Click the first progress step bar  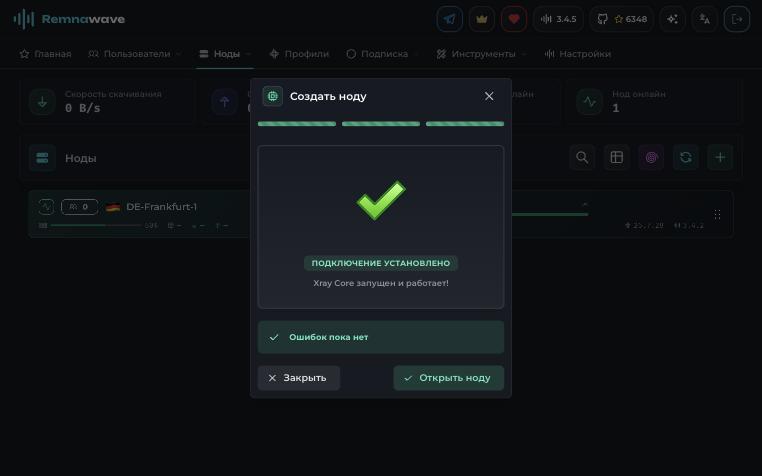(x=297, y=124)
